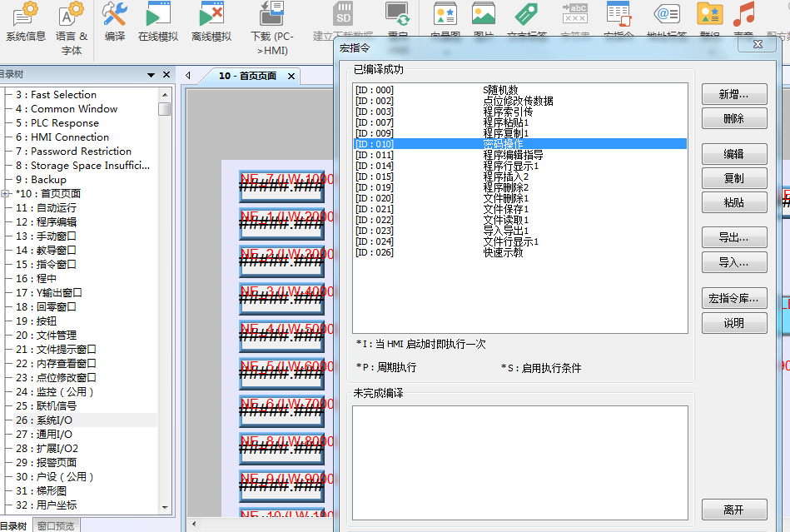The height and width of the screenshot is (532, 790).
Task: Click the 宏指令库... button
Action: (x=733, y=298)
